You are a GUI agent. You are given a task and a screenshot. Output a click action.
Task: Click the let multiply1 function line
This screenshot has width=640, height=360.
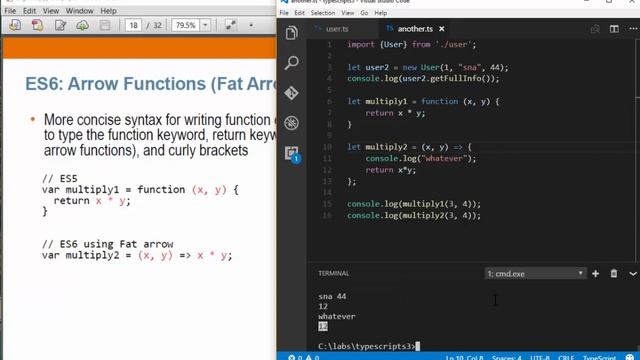pyautogui.click(x=423, y=101)
